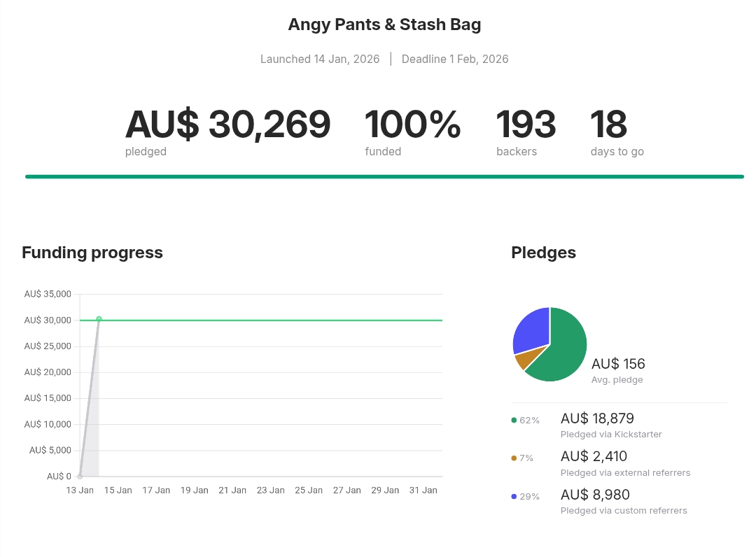Click the 193 backers figure
The width and height of the screenshot is (756, 557).
[x=526, y=125]
